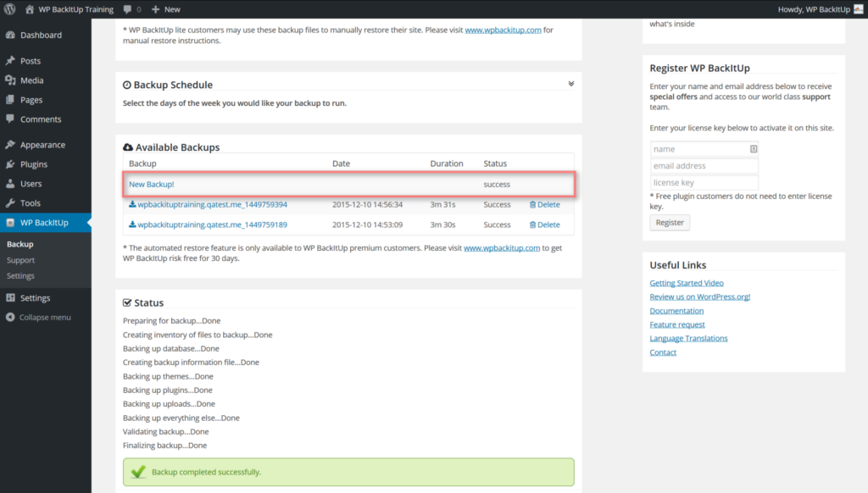Open the WordPress logo menu

[x=8, y=8]
